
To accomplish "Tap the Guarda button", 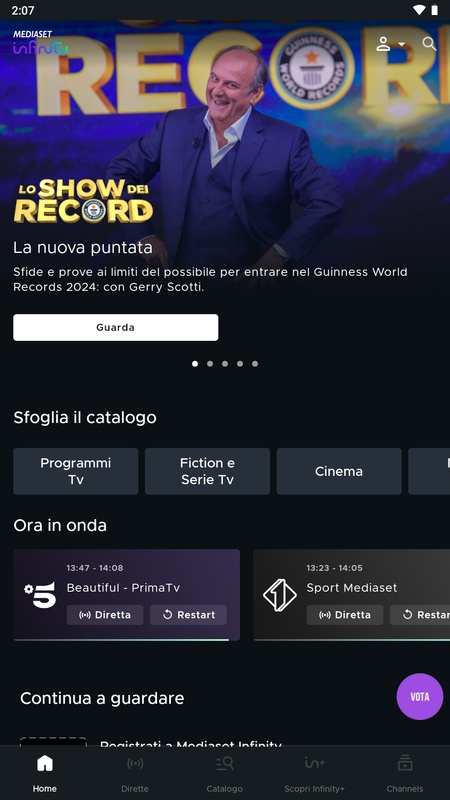I will click(x=116, y=328).
